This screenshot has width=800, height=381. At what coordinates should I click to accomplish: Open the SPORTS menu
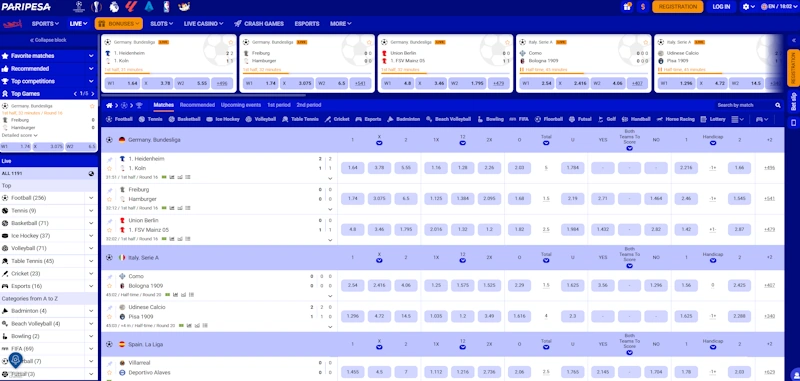click(45, 23)
